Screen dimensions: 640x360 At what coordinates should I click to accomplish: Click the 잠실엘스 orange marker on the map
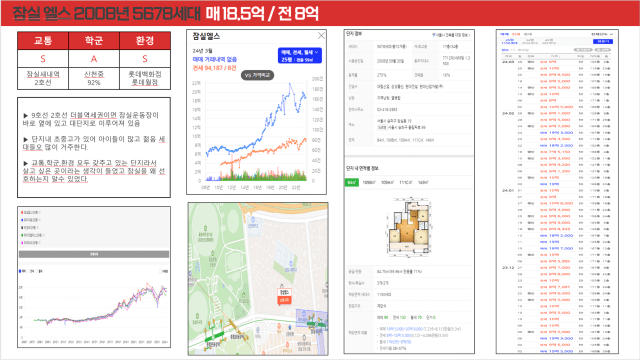tap(284, 296)
